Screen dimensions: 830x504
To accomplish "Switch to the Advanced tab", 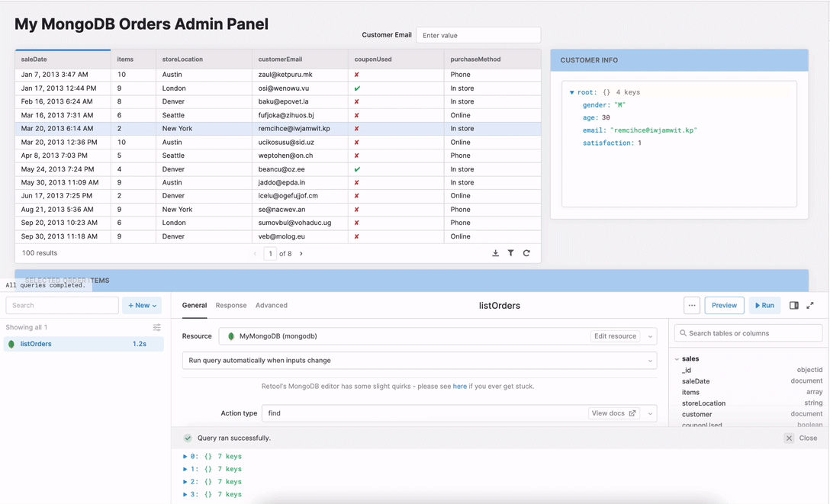I will point(272,306).
